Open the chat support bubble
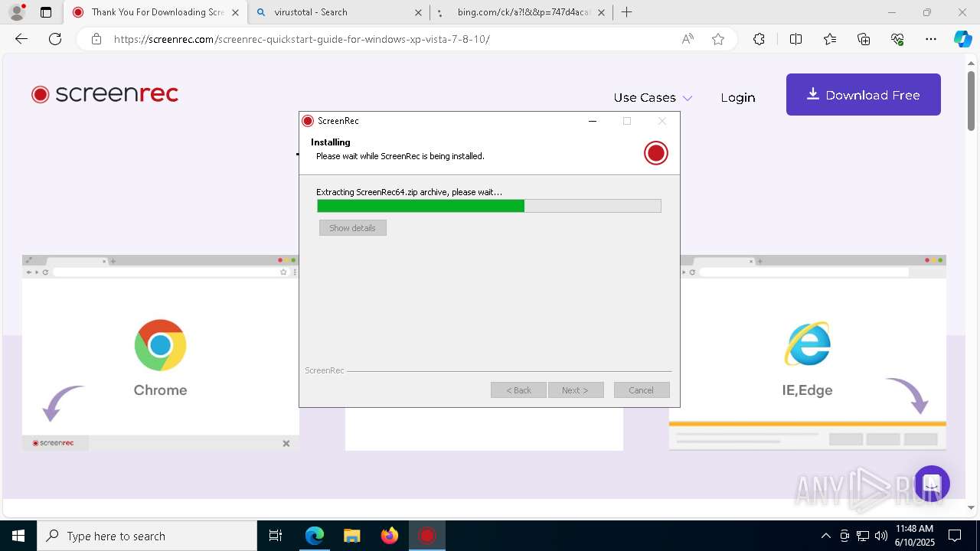This screenshot has height=551, width=980. (932, 484)
